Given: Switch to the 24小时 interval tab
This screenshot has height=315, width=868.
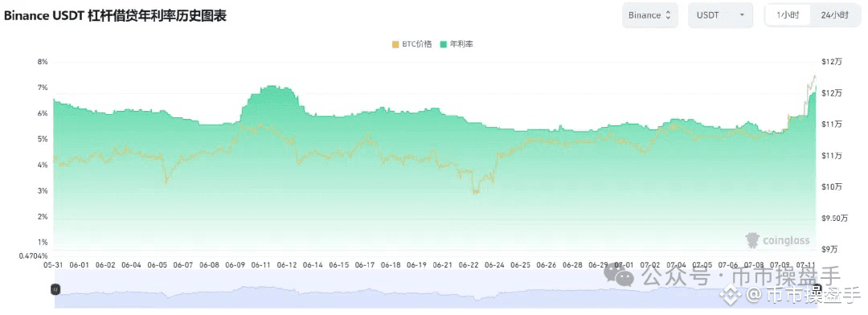Looking at the screenshot, I should point(834,15).
